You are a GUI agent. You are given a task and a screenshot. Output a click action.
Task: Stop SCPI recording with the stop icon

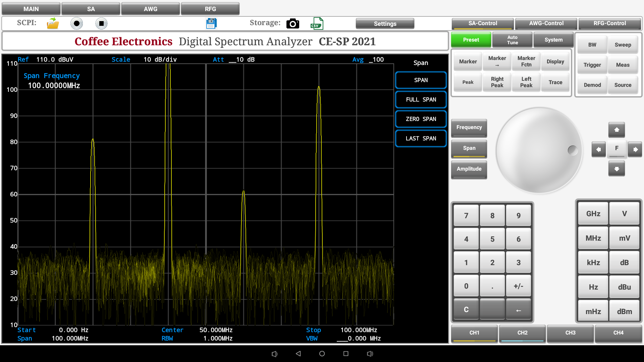[101, 23]
